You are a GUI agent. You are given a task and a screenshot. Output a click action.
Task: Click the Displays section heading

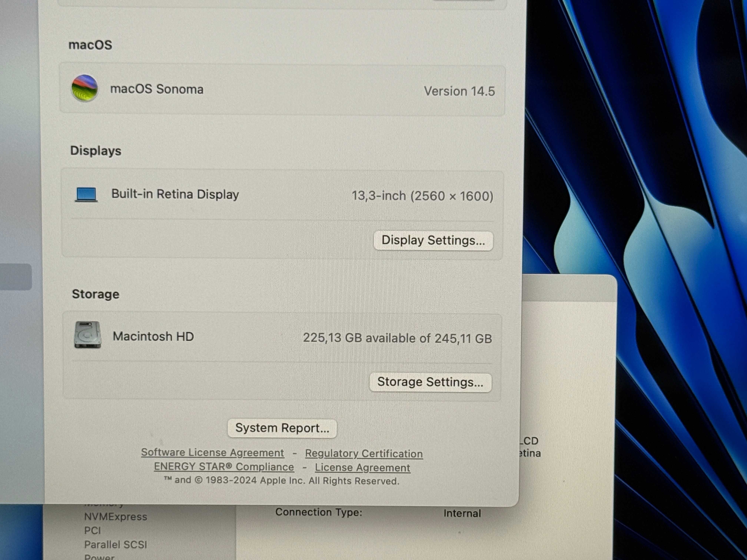[96, 151]
